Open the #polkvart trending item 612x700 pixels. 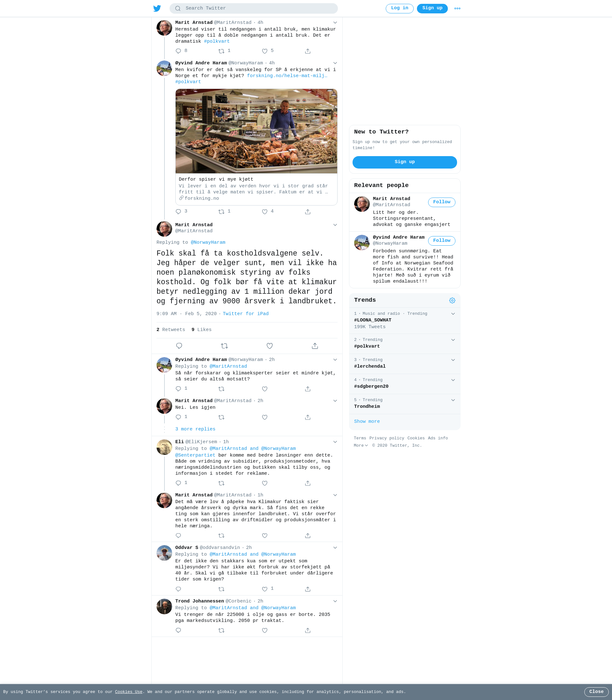pos(404,343)
